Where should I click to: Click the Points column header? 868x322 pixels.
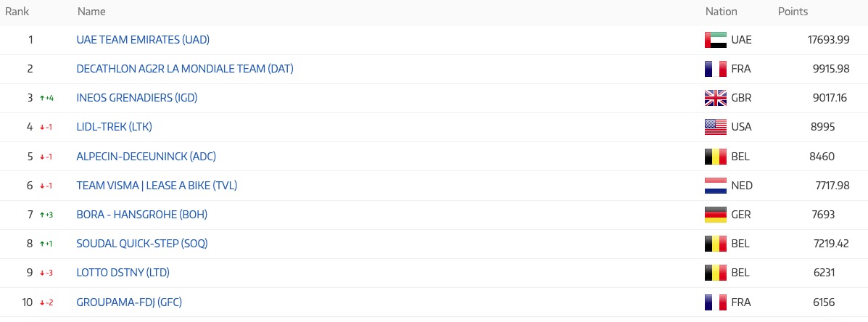793,12
